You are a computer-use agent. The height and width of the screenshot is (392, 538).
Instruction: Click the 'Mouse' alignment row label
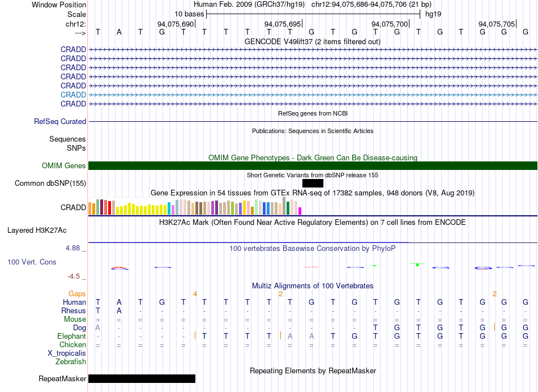click(x=75, y=319)
